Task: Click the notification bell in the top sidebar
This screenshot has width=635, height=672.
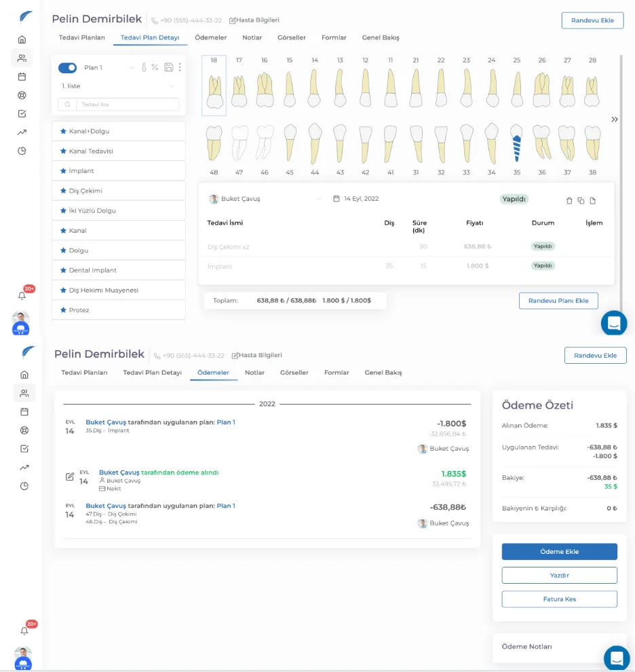Action: (22, 296)
